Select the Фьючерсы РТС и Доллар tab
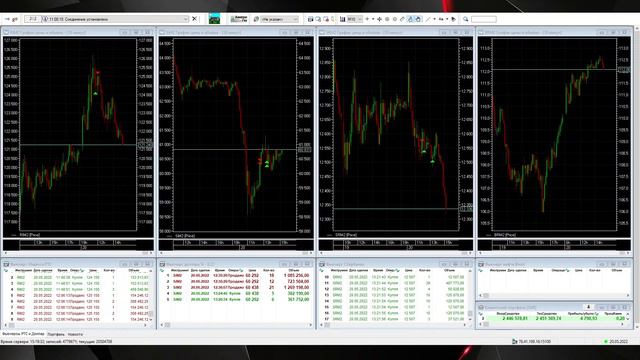The width and height of the screenshot is (640, 360). coord(23,334)
